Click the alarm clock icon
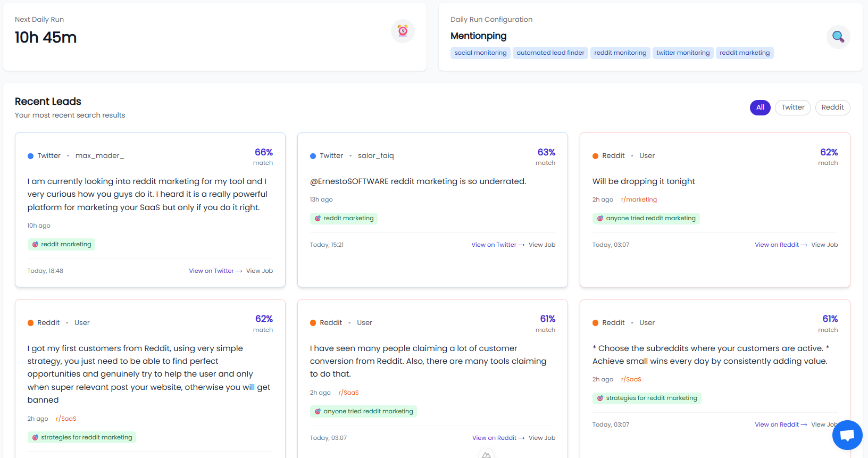The image size is (868, 458). point(403,31)
